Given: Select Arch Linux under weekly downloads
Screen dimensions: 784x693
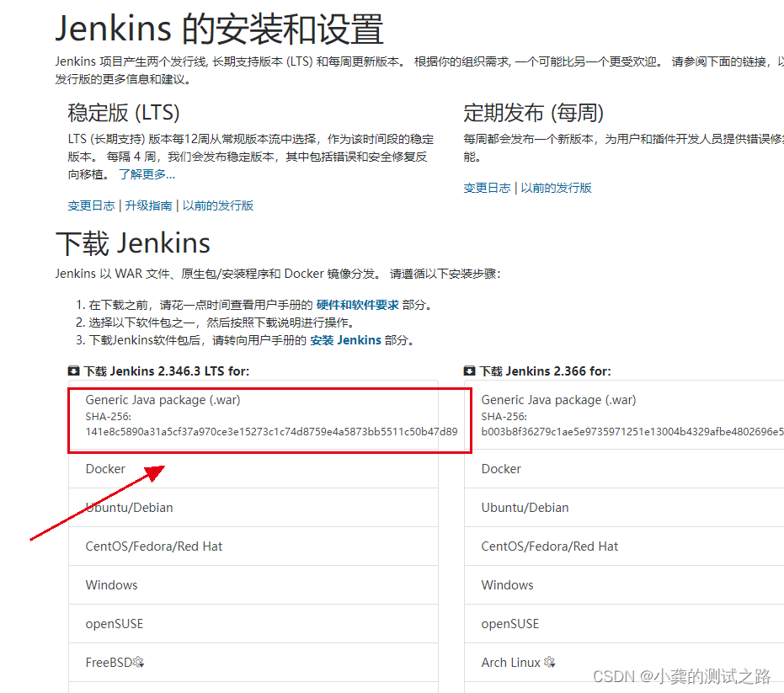Looking at the screenshot, I should pos(624,663).
